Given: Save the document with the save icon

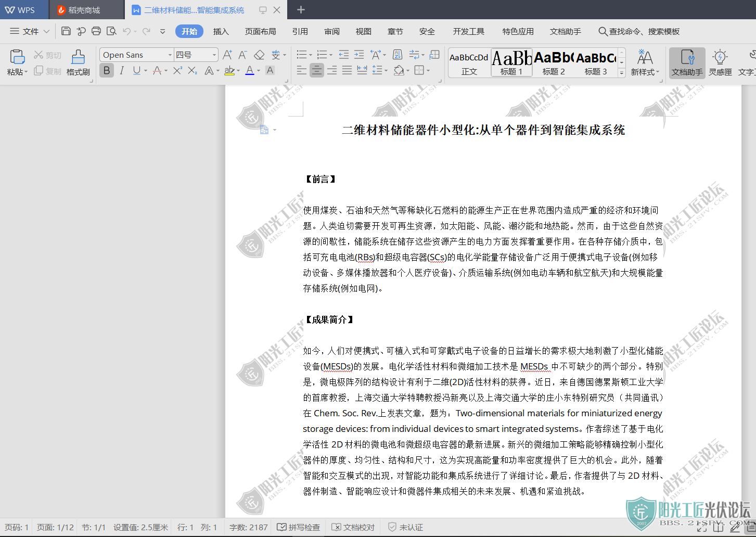Looking at the screenshot, I should click(66, 31).
